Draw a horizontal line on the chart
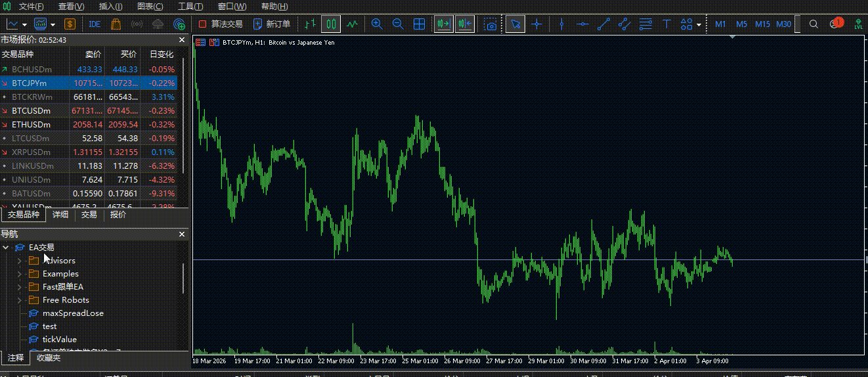The width and height of the screenshot is (868, 377). tap(582, 24)
